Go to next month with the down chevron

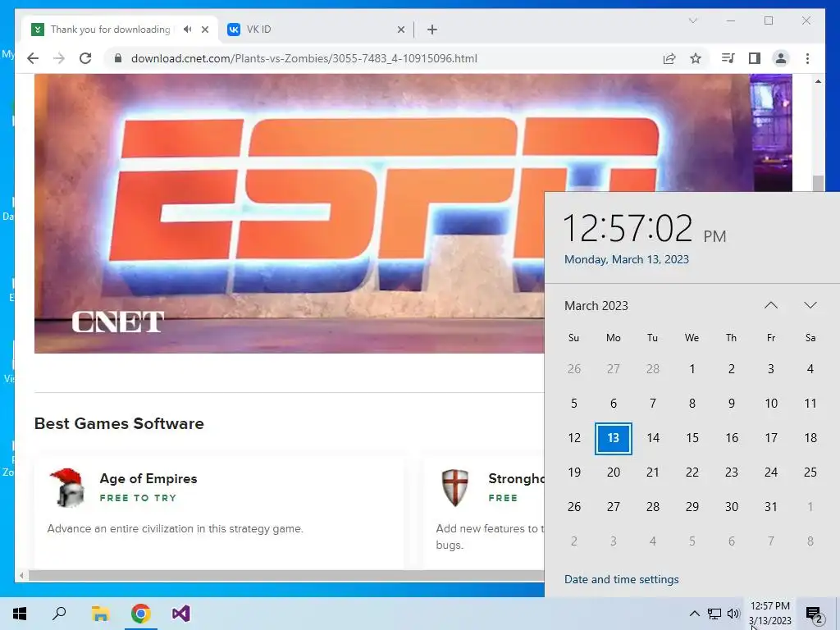click(x=810, y=305)
